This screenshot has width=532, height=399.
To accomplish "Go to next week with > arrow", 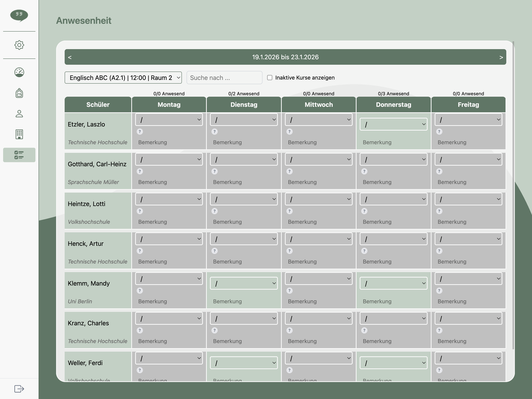I will click(501, 57).
